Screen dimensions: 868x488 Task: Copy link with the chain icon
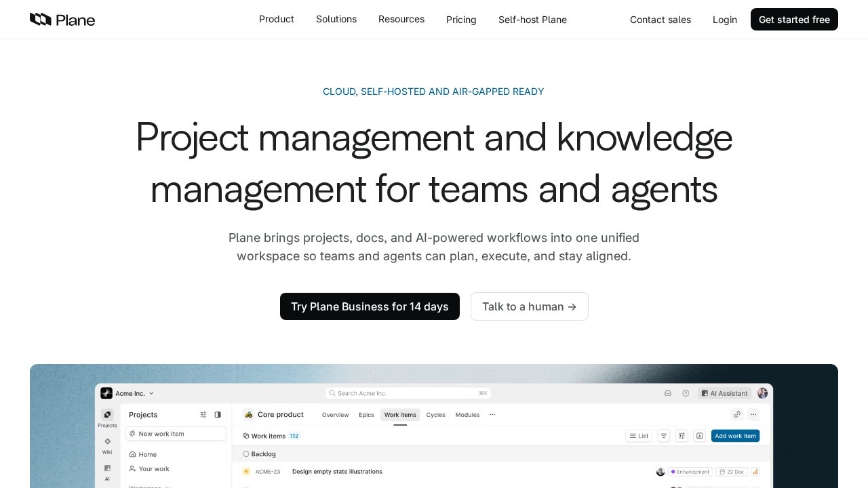tap(737, 415)
